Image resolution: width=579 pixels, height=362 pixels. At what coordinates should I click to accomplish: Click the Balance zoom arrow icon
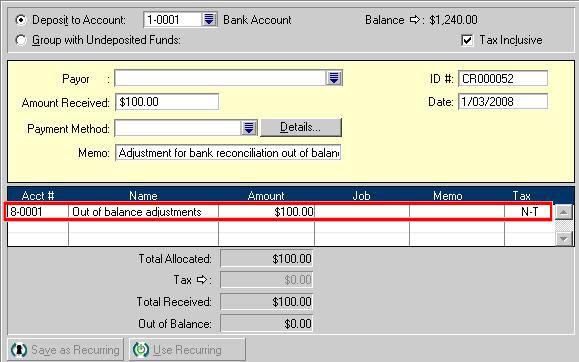click(x=415, y=20)
